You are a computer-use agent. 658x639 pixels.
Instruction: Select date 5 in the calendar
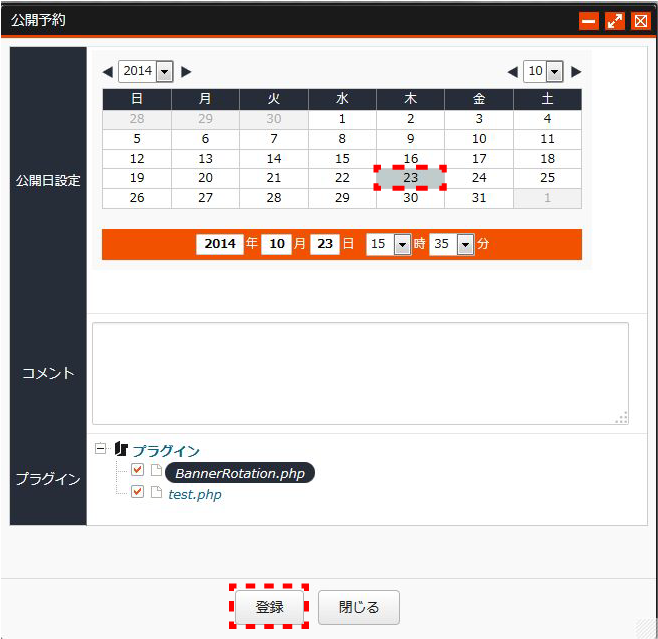(137, 139)
